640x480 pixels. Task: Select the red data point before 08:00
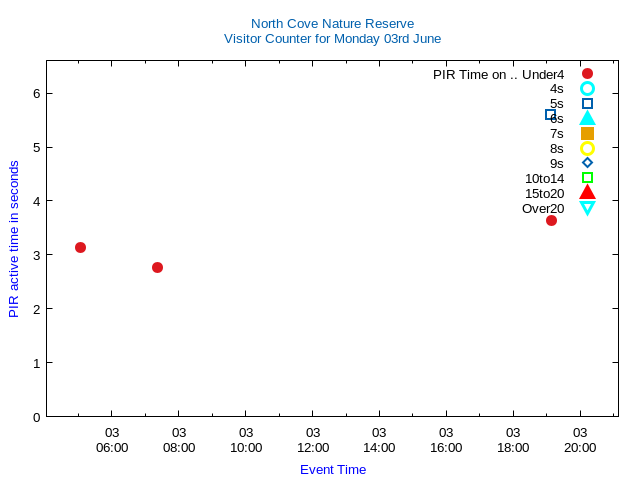pyautogui.click(x=157, y=267)
